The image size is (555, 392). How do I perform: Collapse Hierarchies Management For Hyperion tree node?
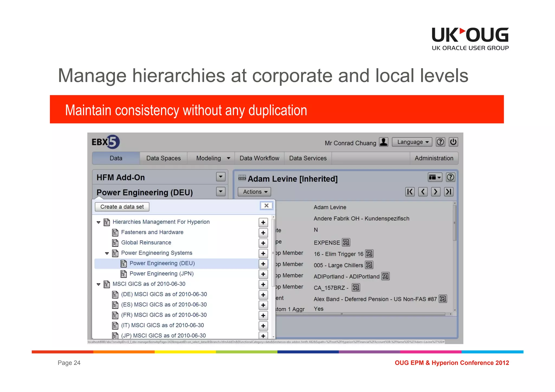(99, 222)
